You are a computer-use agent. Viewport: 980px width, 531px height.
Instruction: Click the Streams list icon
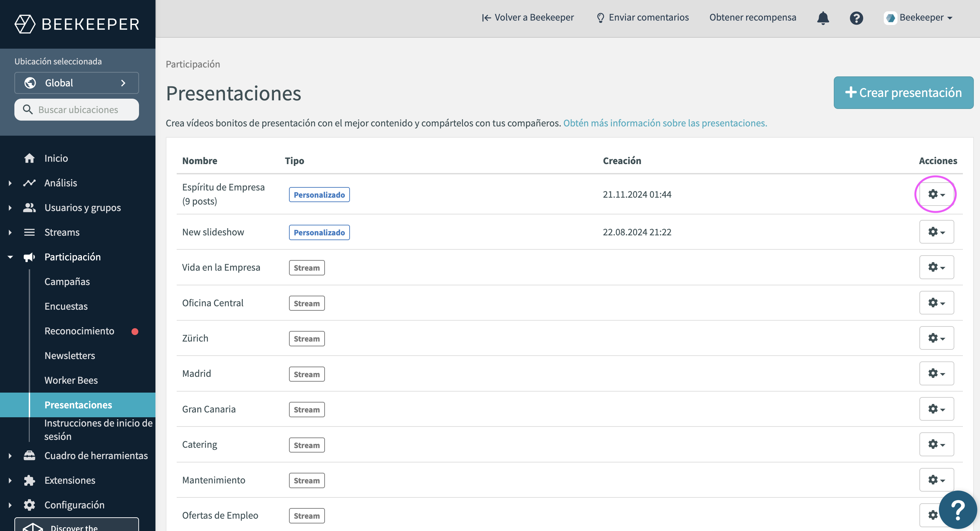tap(29, 232)
